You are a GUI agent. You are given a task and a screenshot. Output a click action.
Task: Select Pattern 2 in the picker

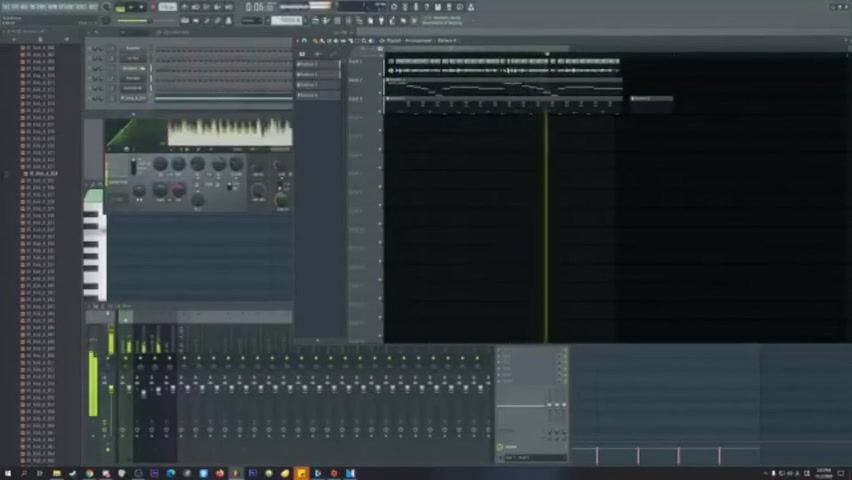[x=318, y=74]
